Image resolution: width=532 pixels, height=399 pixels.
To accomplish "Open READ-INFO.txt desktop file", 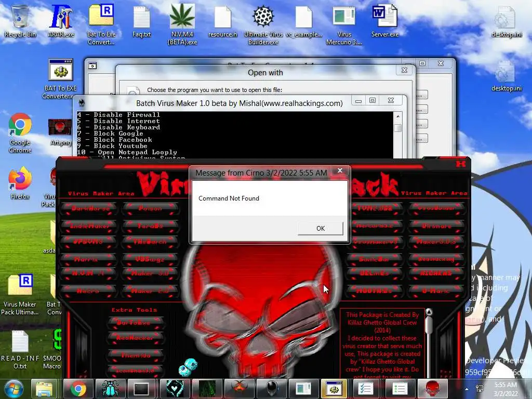I will 20,350.
